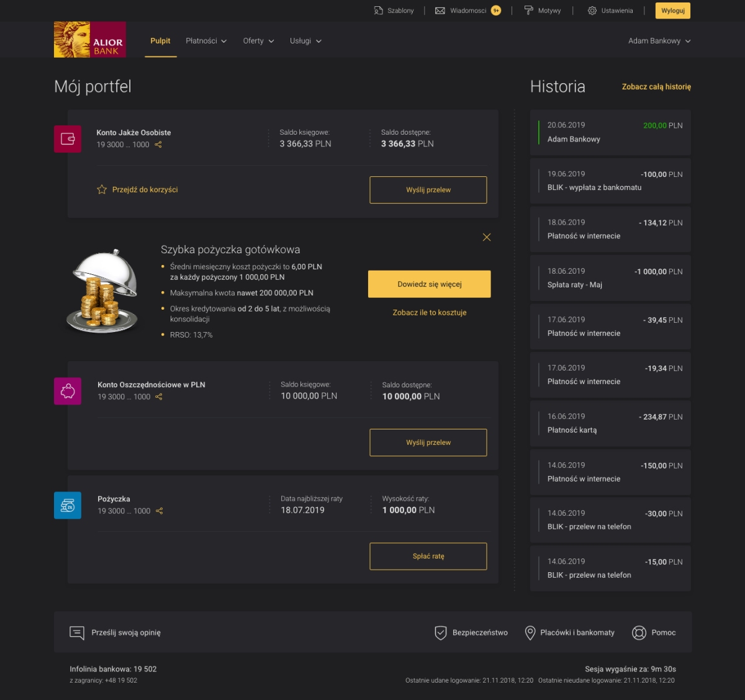Open the Pomoc lifebuoy icon

(639, 632)
